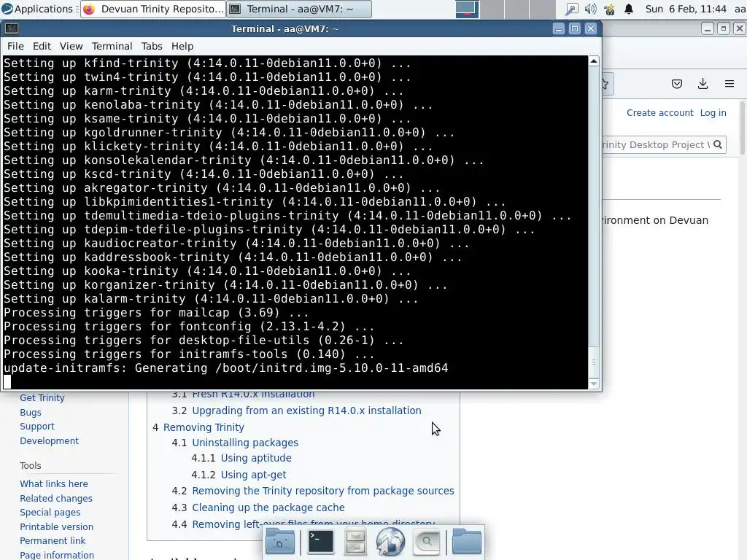Click the Firefox page scrollbar

[743, 128]
